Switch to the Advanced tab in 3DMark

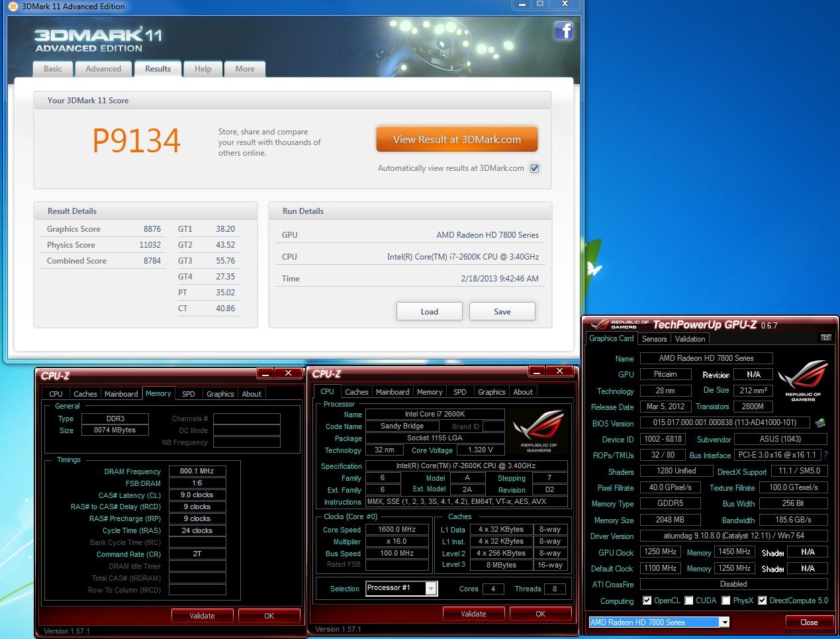(103, 69)
